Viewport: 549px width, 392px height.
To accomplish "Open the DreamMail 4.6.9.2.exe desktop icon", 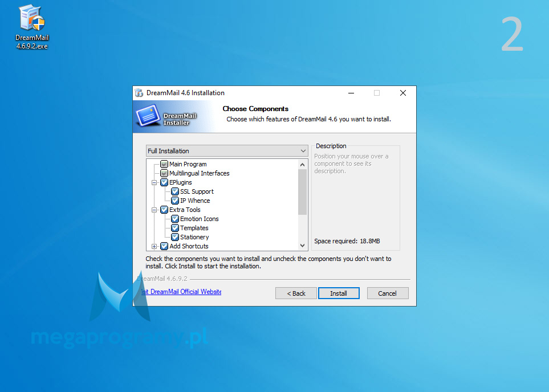I will point(32,27).
